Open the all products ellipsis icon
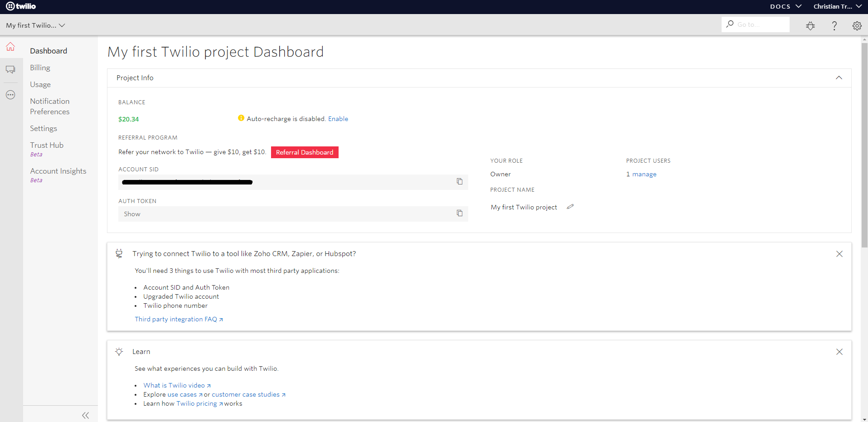Image resolution: width=868 pixels, height=422 pixels. click(x=10, y=95)
